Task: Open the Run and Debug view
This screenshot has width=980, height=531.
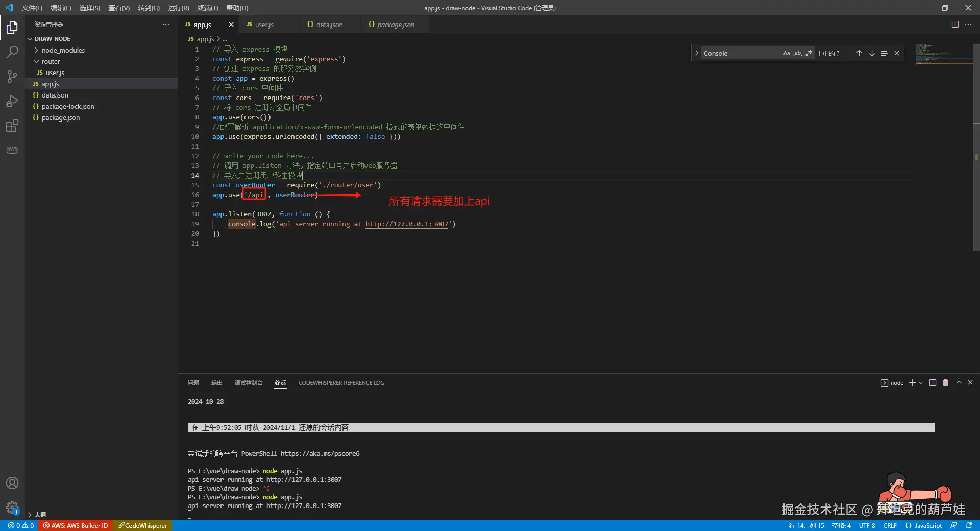Action: pyautogui.click(x=12, y=101)
